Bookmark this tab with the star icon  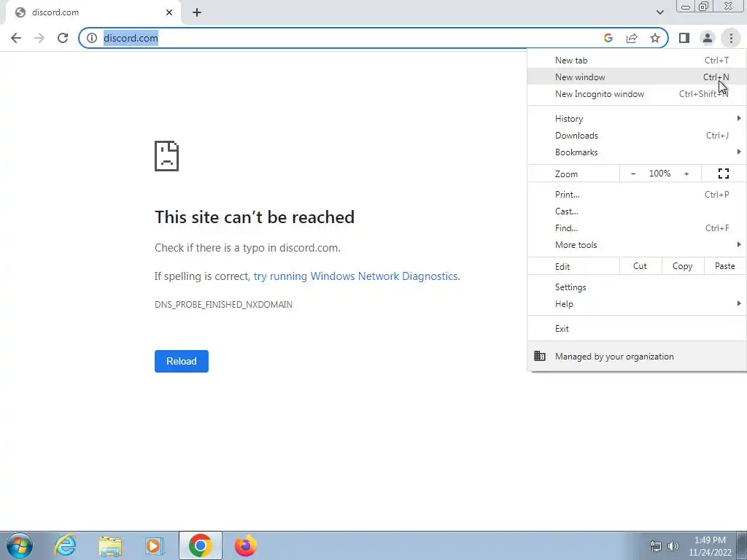pos(655,38)
